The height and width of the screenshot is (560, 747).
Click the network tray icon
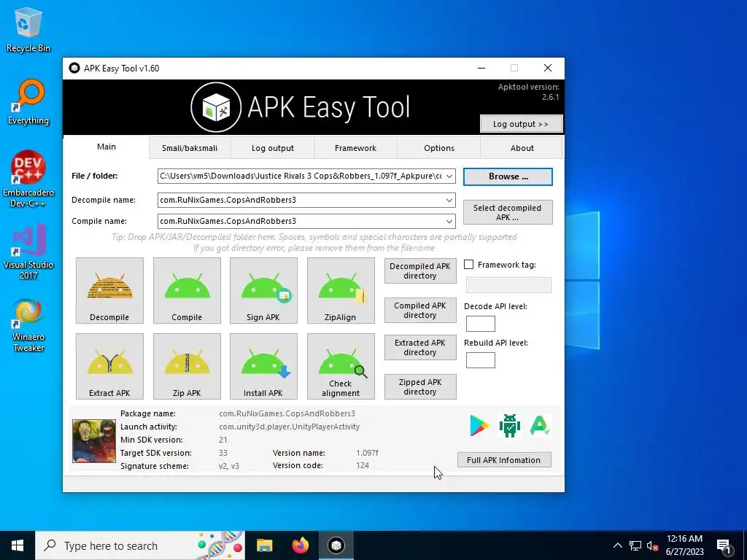pyautogui.click(x=635, y=545)
